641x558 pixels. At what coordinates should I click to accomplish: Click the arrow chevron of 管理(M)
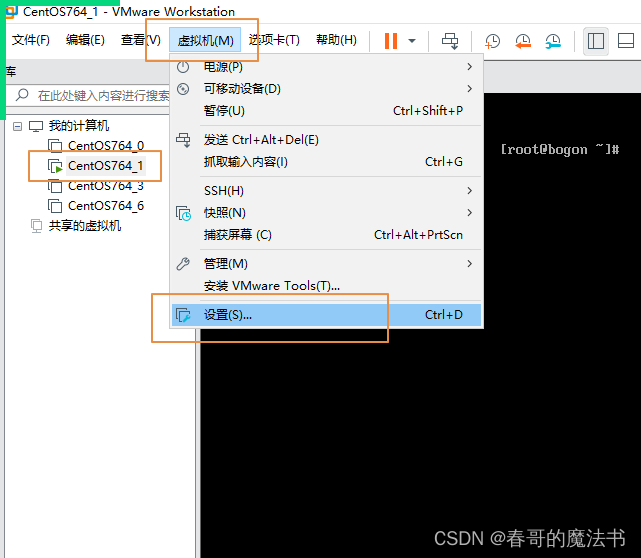point(470,264)
